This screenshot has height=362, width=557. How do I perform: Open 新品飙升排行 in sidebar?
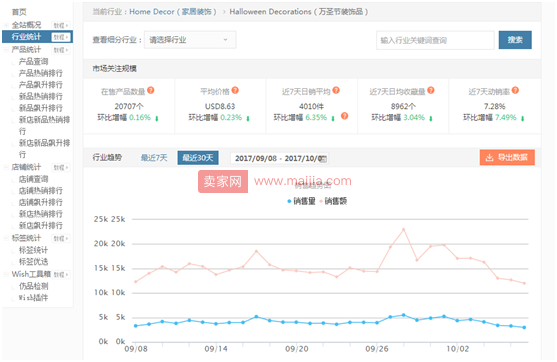point(41,108)
